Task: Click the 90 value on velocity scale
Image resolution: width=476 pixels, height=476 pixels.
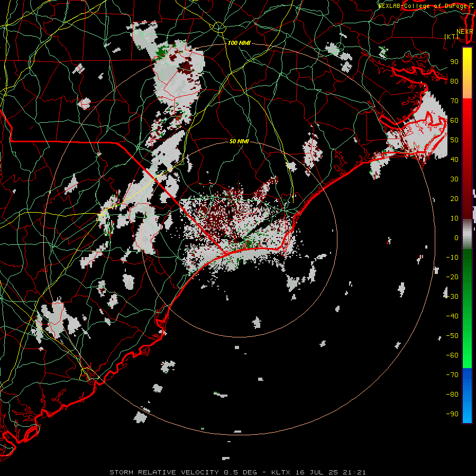Action: [454, 62]
